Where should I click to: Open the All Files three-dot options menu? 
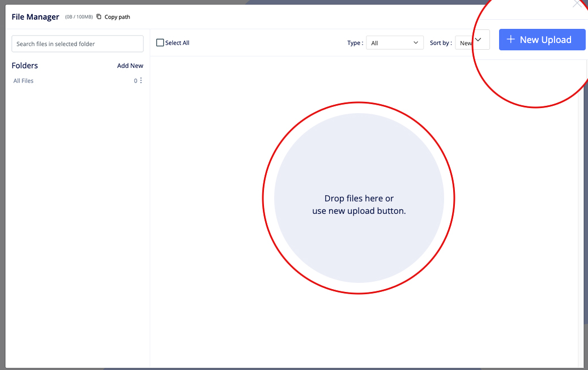(141, 81)
